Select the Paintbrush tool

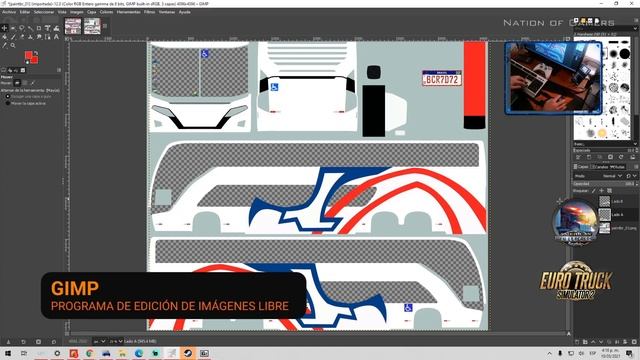pyautogui.click(x=13, y=37)
